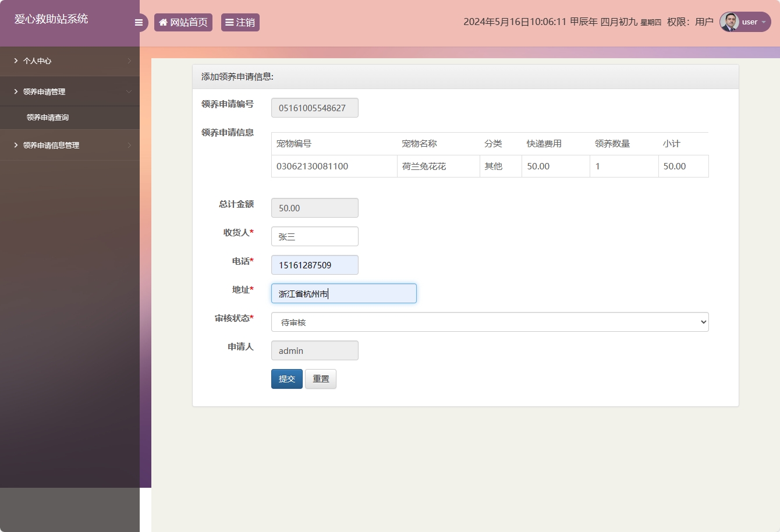Submit the form with the 提交 button

[x=286, y=378]
